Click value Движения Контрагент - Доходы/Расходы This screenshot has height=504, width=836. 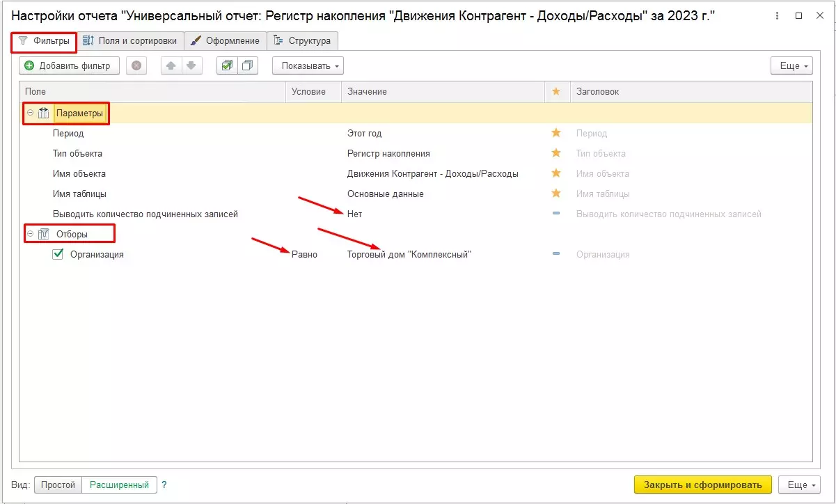tap(433, 173)
